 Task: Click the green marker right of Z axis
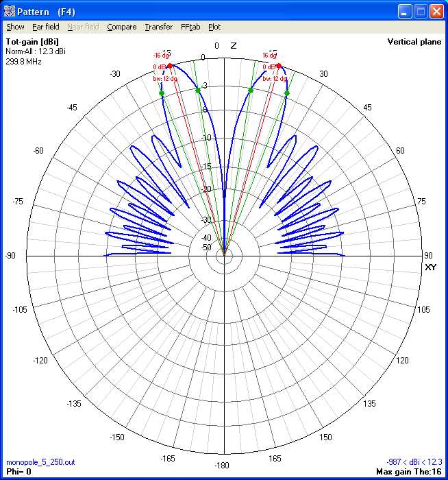pyautogui.click(x=251, y=90)
